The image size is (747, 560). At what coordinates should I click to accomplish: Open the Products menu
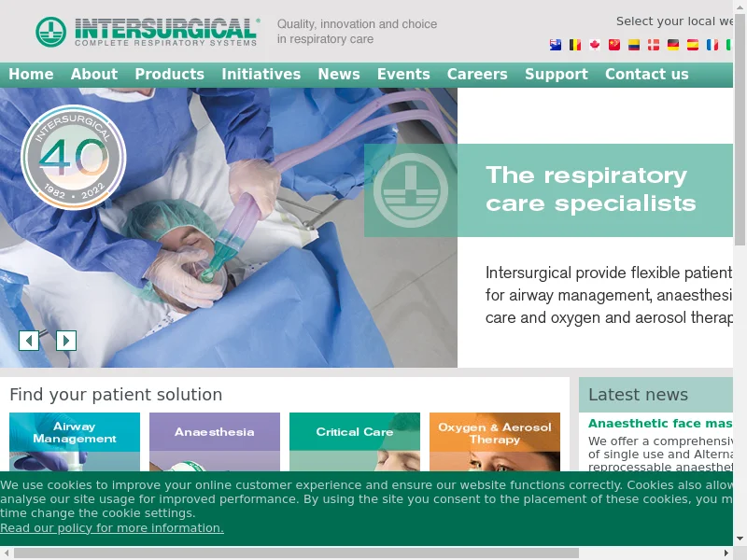click(170, 75)
